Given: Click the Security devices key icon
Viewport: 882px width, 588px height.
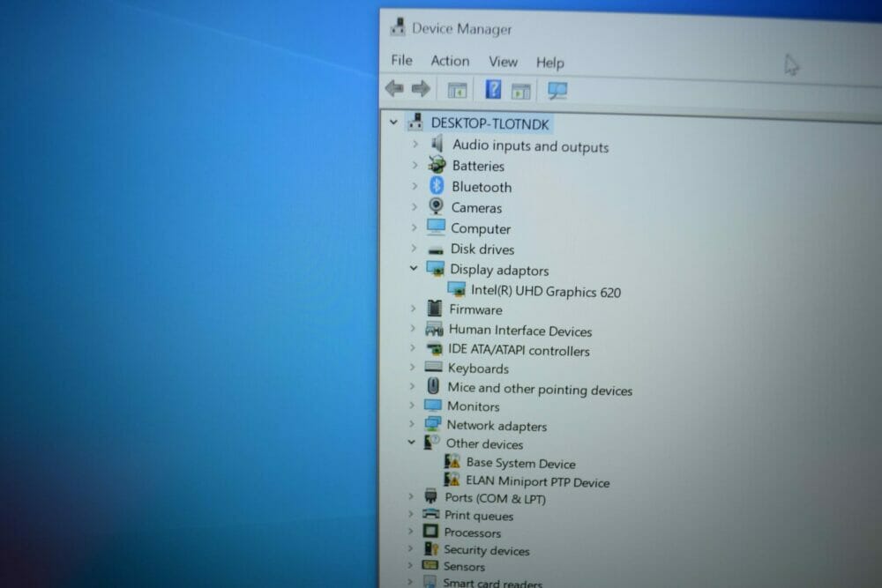Looking at the screenshot, I should point(431,548).
